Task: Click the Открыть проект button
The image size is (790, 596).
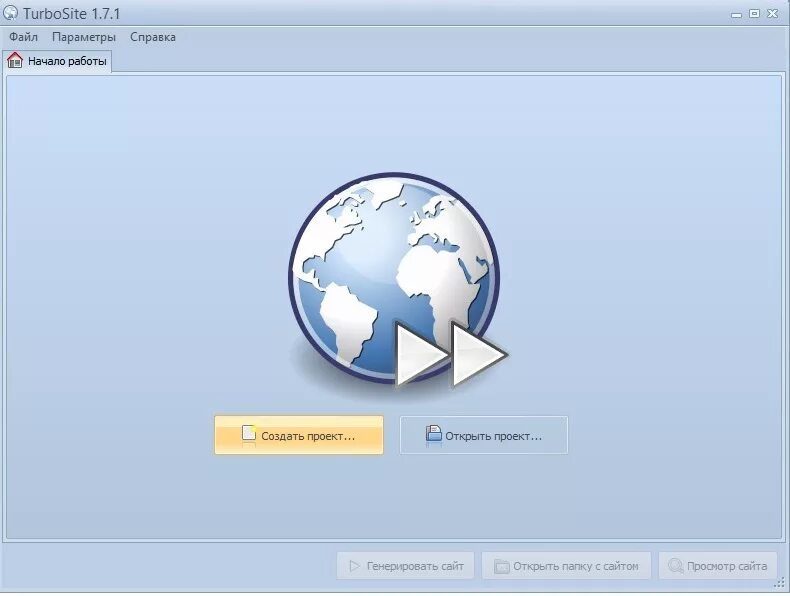Action: coord(484,435)
